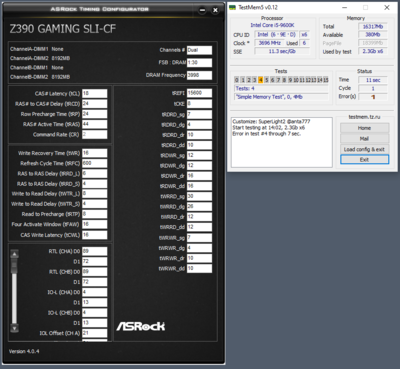
Task: Click the CAS# Latency (tCL) field
Action: click(95, 94)
